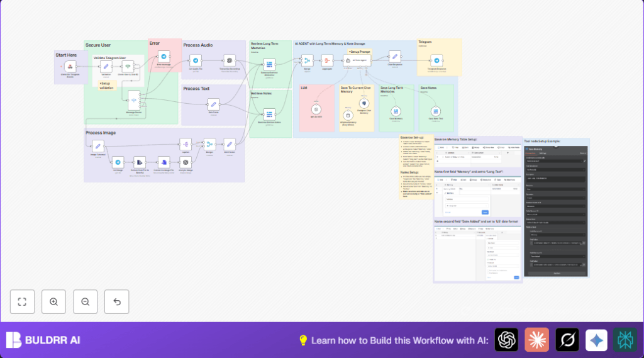Click the Error section title
The height and width of the screenshot is (358, 644).
155,43
